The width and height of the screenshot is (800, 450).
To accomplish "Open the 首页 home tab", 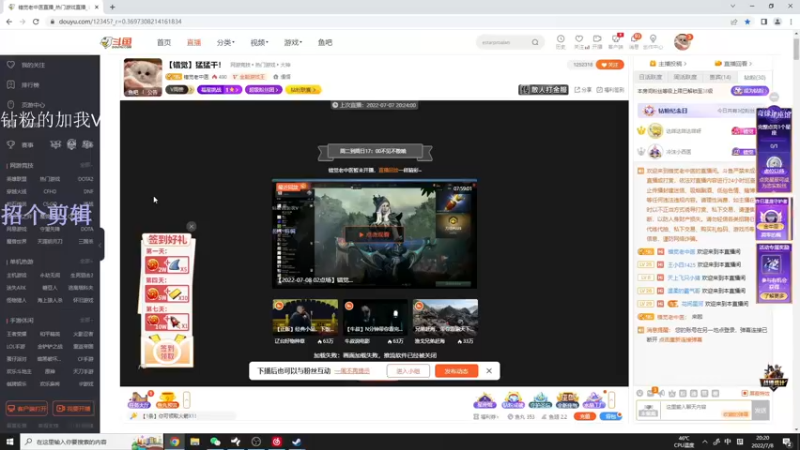I will click(x=164, y=42).
